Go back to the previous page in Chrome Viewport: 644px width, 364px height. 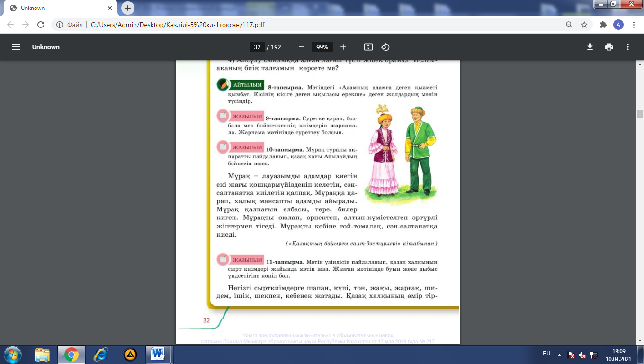click(x=10, y=25)
